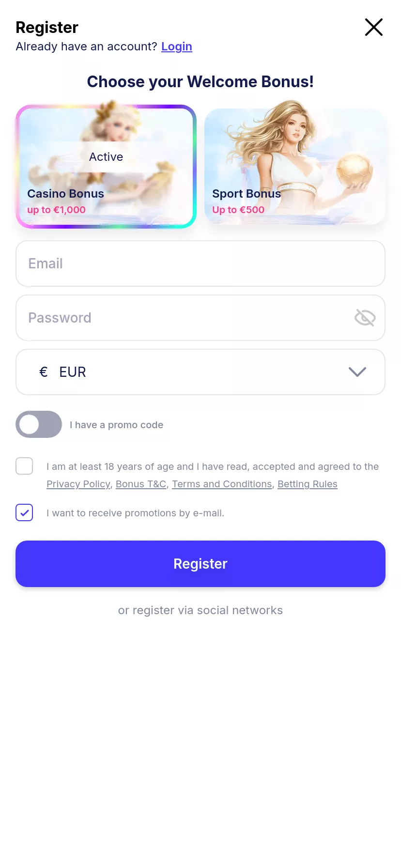Open the Login link
Screen dimensions: 401x868
pos(177,46)
